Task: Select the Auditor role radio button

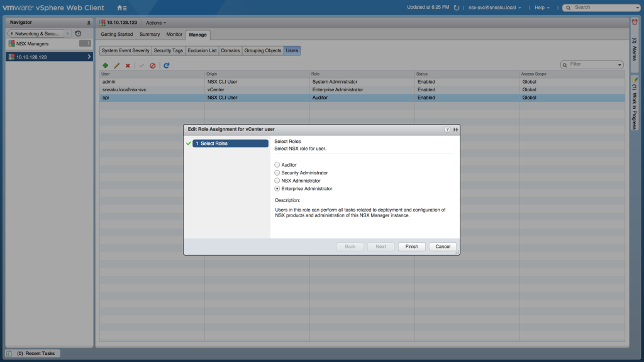Action: tap(277, 164)
